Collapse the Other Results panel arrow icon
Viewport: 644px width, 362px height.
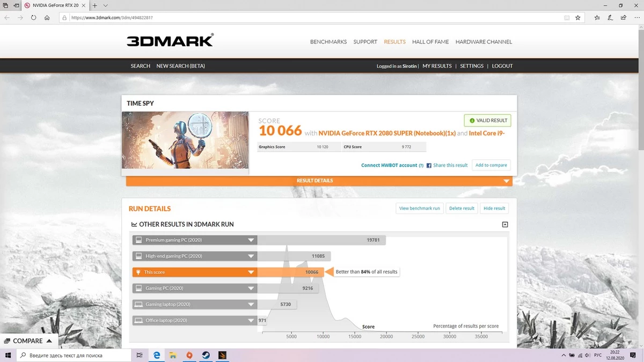505,225
